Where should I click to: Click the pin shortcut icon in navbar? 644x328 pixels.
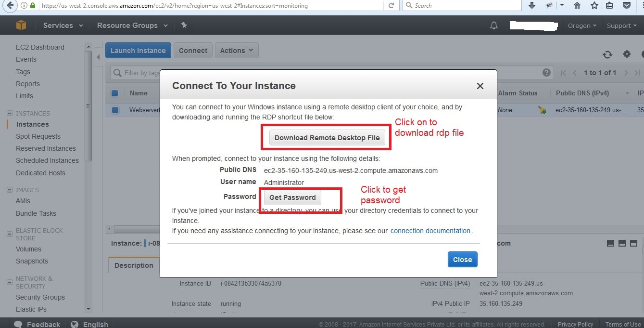(x=184, y=25)
